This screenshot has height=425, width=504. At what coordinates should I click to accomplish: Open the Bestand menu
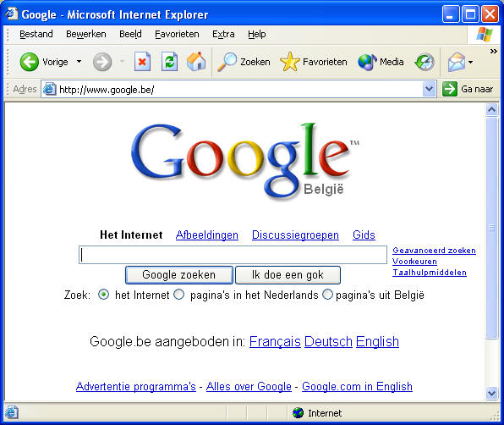(x=36, y=34)
